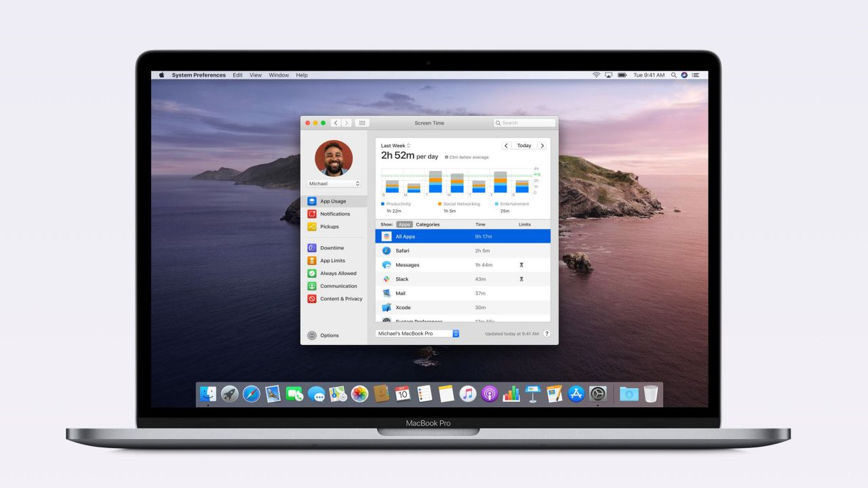The width and height of the screenshot is (868, 488).
Task: Click the Siri icon in menu bar
Action: [684, 75]
